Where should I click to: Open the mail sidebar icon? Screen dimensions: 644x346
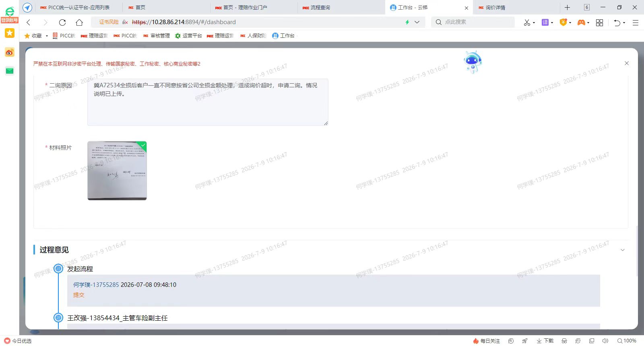tap(10, 71)
